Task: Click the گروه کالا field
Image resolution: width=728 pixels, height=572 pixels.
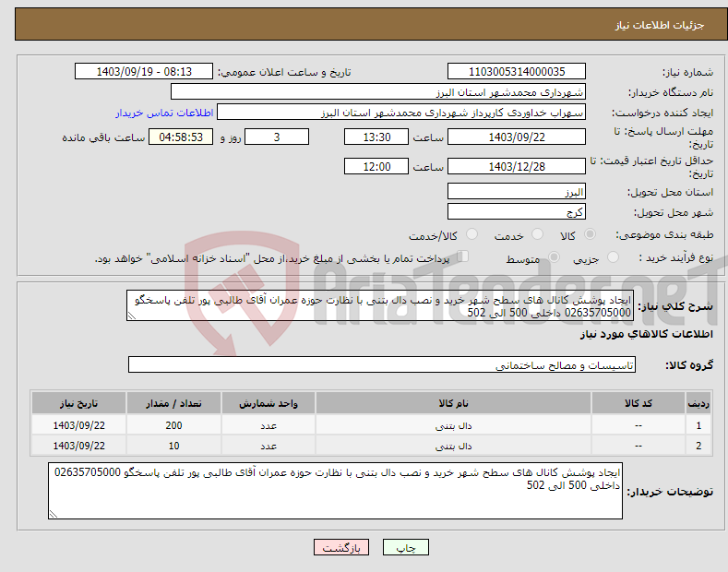Action: [382, 365]
